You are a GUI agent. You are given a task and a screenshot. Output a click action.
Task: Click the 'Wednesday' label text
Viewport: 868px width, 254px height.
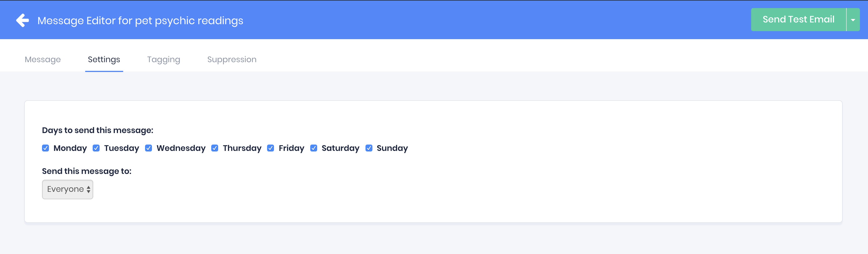click(181, 148)
